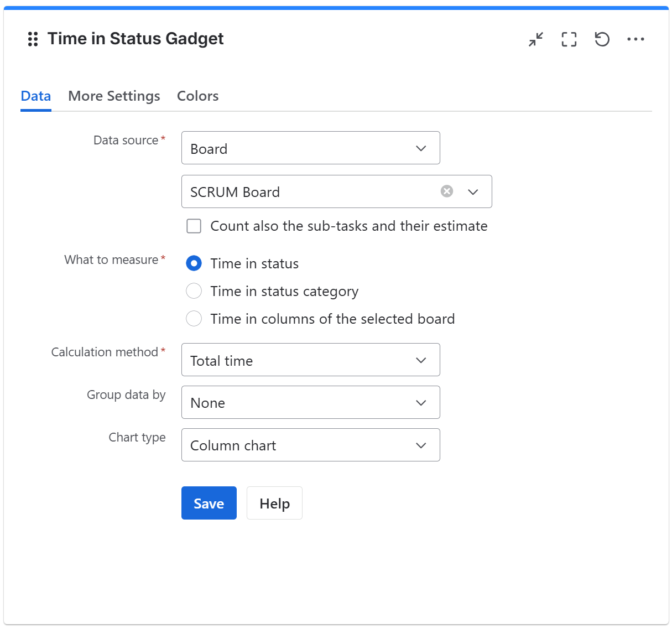Open the Colors tab
This screenshot has height=628, width=672.
click(x=197, y=96)
